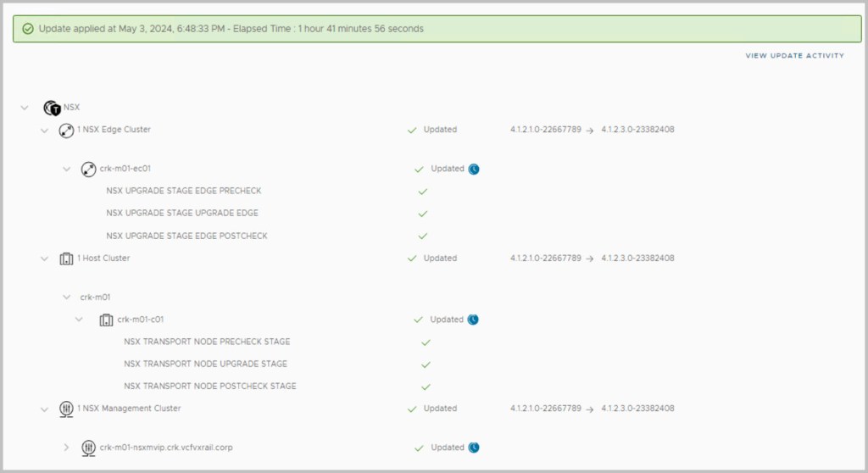Image resolution: width=868 pixels, height=473 pixels.
Task: Select NSX UPGRADE STAGE UPGRADE EDGE row
Action: coord(182,214)
